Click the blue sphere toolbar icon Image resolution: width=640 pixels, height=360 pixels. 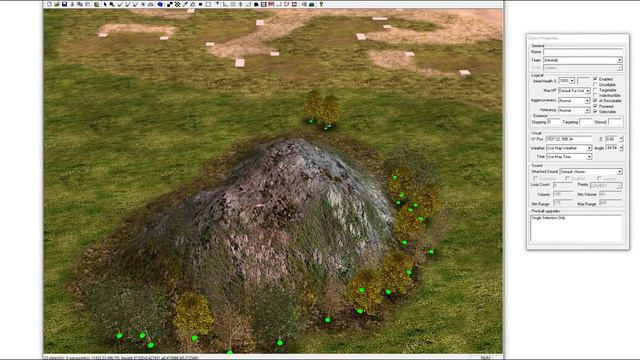(160, 4)
